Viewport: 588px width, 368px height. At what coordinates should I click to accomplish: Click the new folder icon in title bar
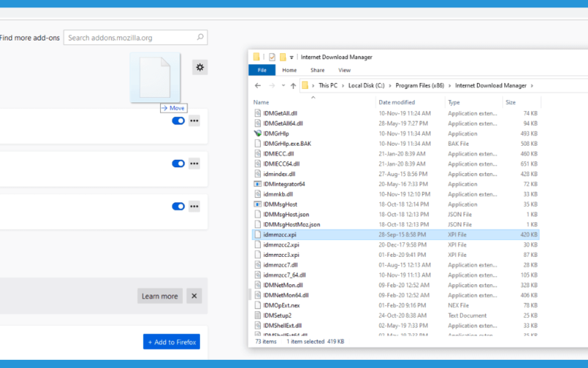point(283,57)
